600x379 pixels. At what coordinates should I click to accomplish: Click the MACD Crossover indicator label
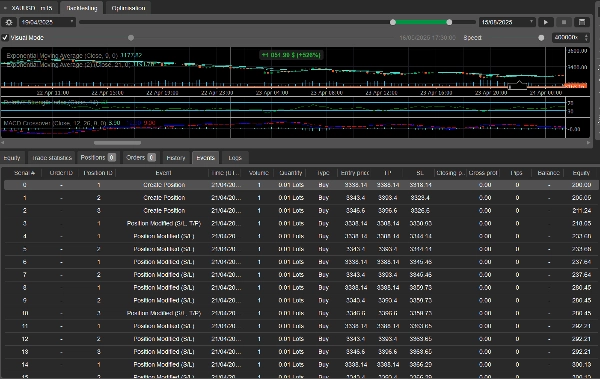(x=79, y=123)
